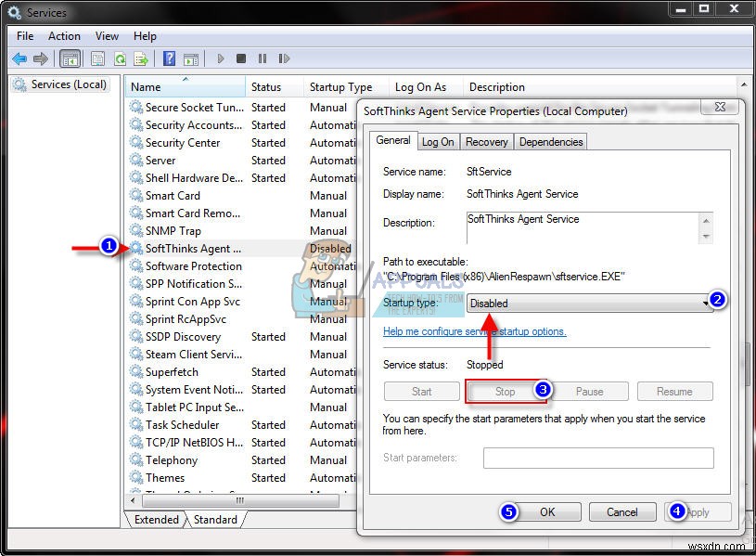Click the services list scroll up arrow
Image resolution: width=756 pixels, height=556 pixels.
click(743, 84)
